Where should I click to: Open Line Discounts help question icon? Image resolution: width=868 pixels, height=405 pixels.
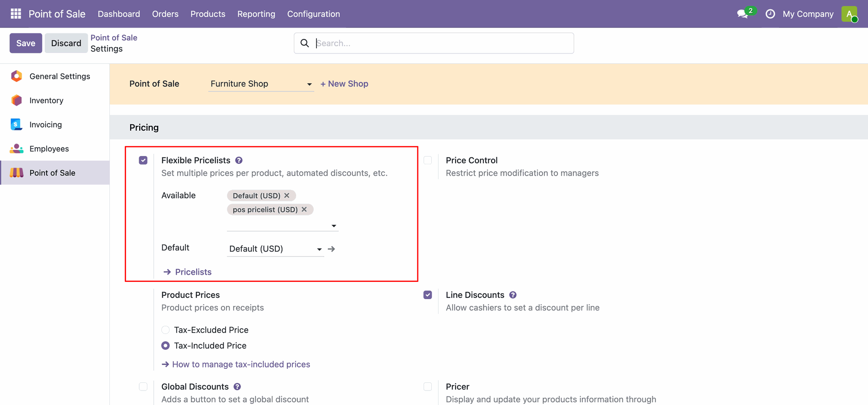pyautogui.click(x=513, y=295)
